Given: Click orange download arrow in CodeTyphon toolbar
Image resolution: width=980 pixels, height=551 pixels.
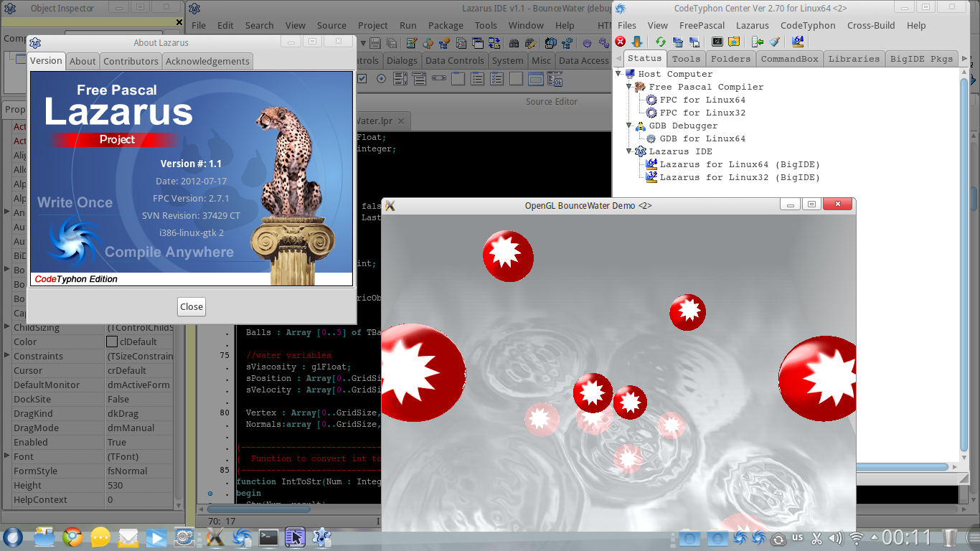Looking at the screenshot, I should [x=636, y=42].
